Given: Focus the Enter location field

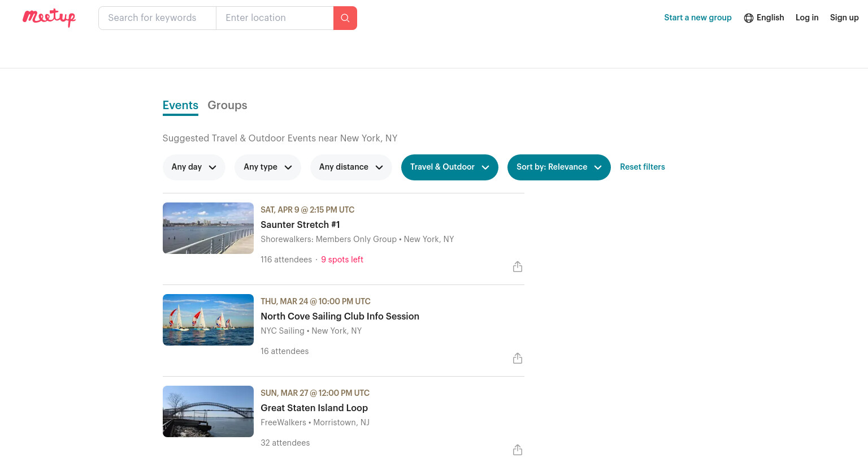Looking at the screenshot, I should [275, 18].
